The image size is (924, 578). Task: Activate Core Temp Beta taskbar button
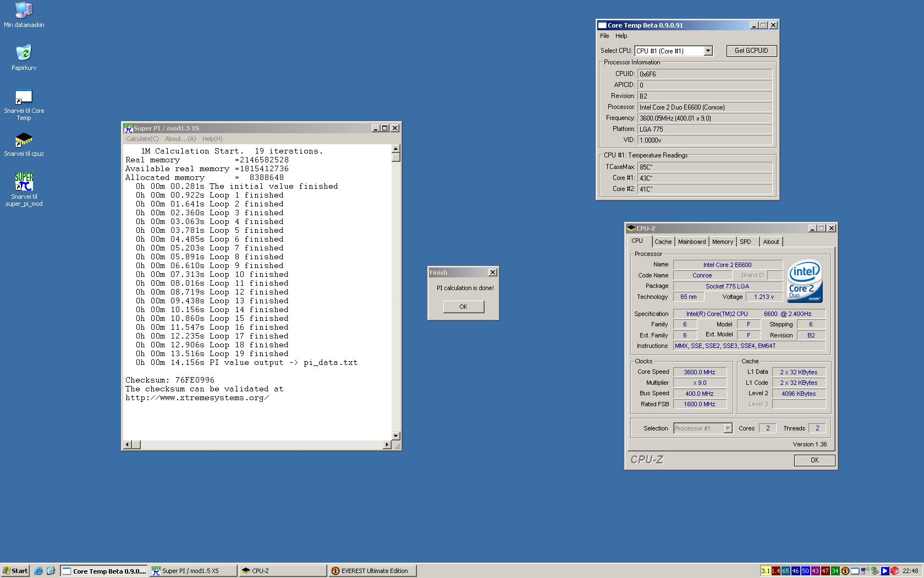[x=104, y=571]
